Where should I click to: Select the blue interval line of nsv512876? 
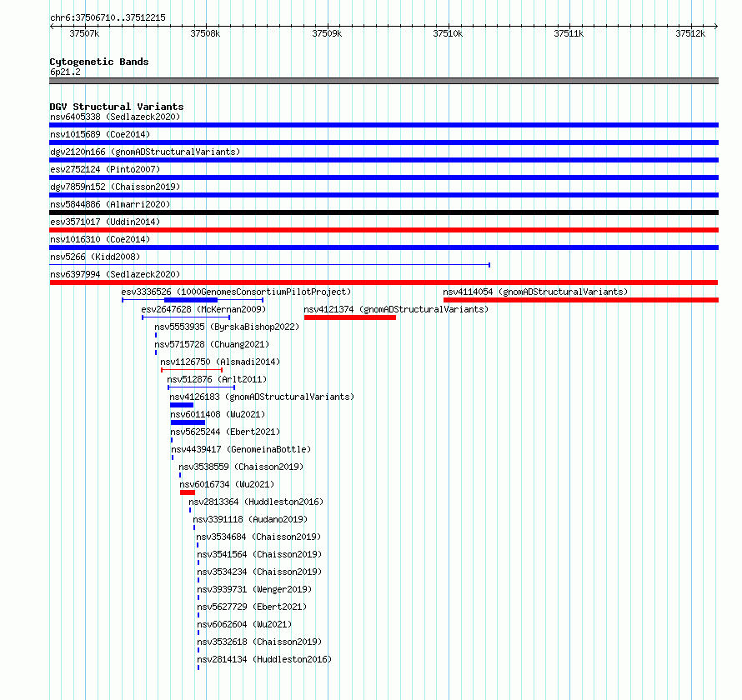(x=201, y=387)
